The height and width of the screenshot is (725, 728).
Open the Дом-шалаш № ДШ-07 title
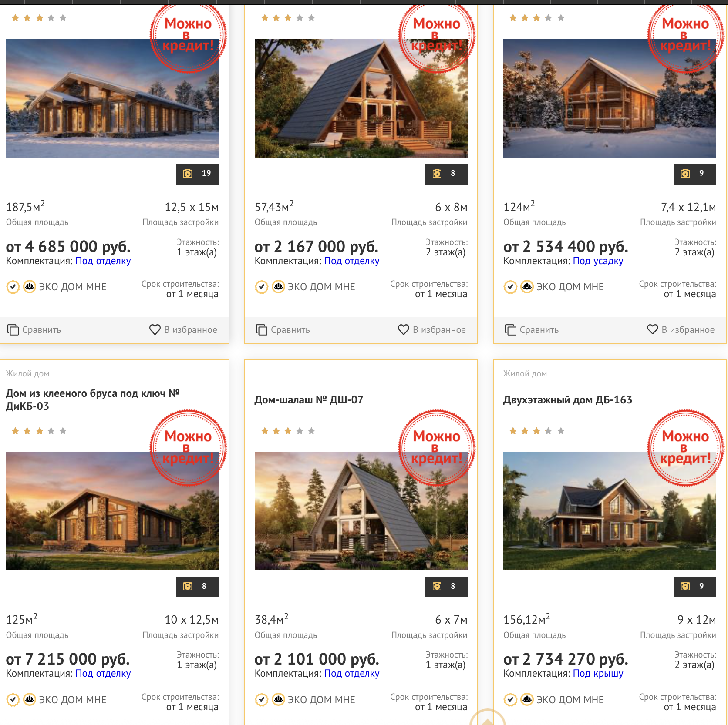[x=309, y=399]
